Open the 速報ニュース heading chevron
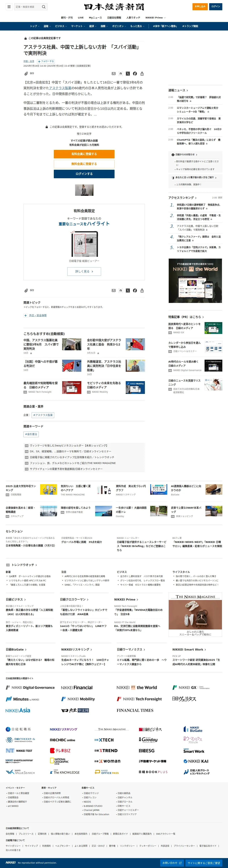 point(188,90)
